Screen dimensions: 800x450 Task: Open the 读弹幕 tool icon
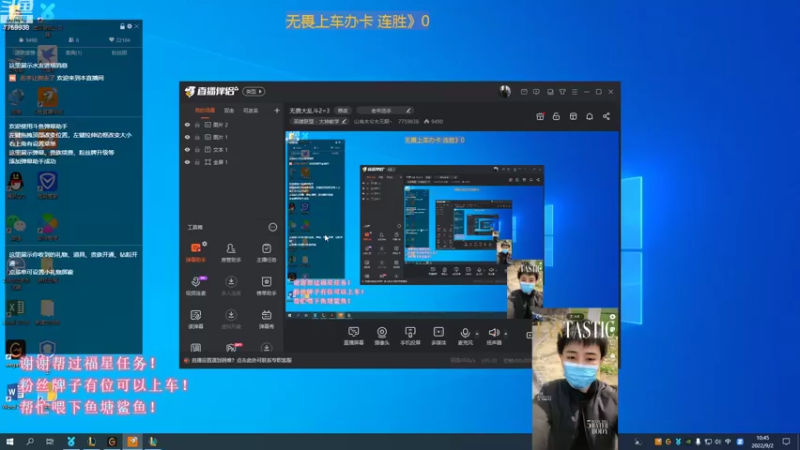pyautogui.click(x=196, y=319)
